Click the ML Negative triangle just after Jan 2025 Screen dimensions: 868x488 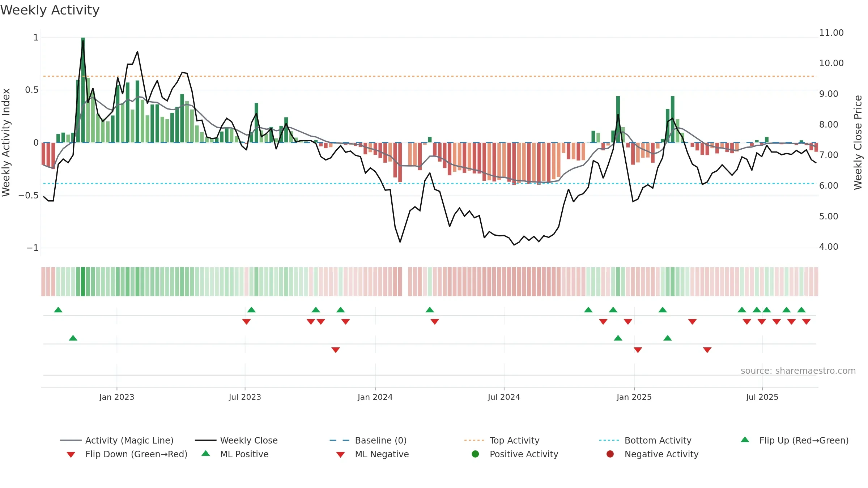point(638,350)
